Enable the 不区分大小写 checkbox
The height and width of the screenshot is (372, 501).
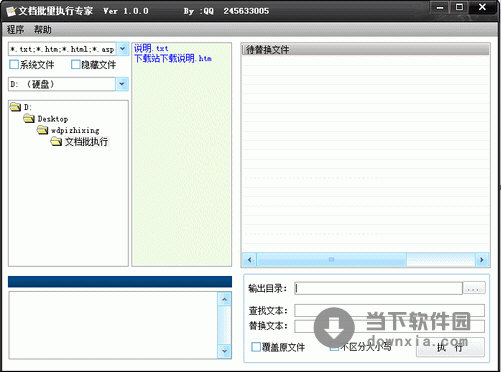tap(334, 347)
